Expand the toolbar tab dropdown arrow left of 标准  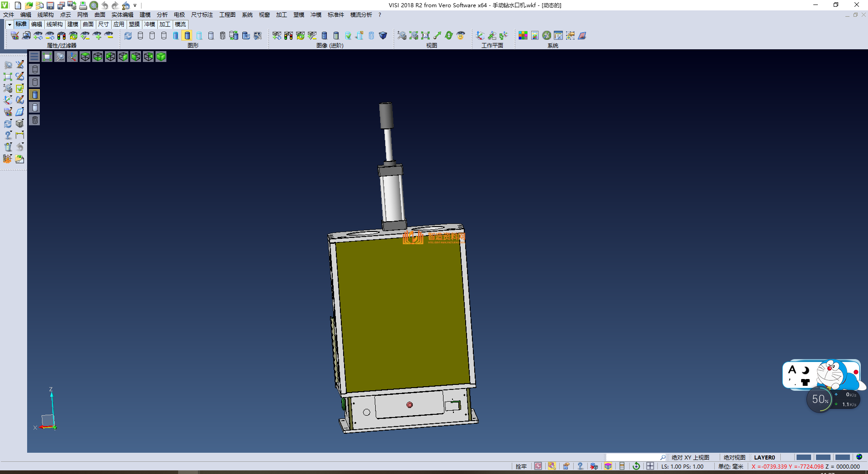9,24
